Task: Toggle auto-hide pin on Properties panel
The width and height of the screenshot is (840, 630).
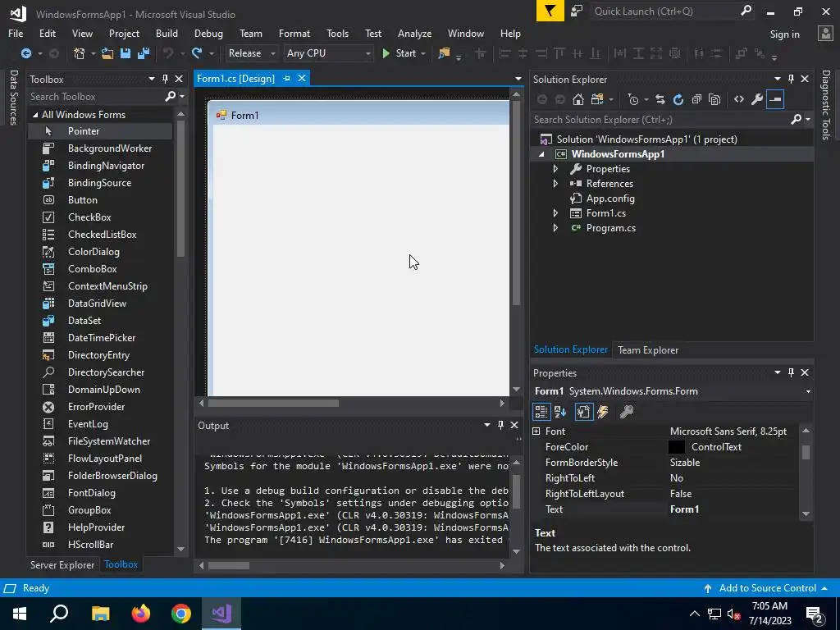Action: (x=791, y=372)
